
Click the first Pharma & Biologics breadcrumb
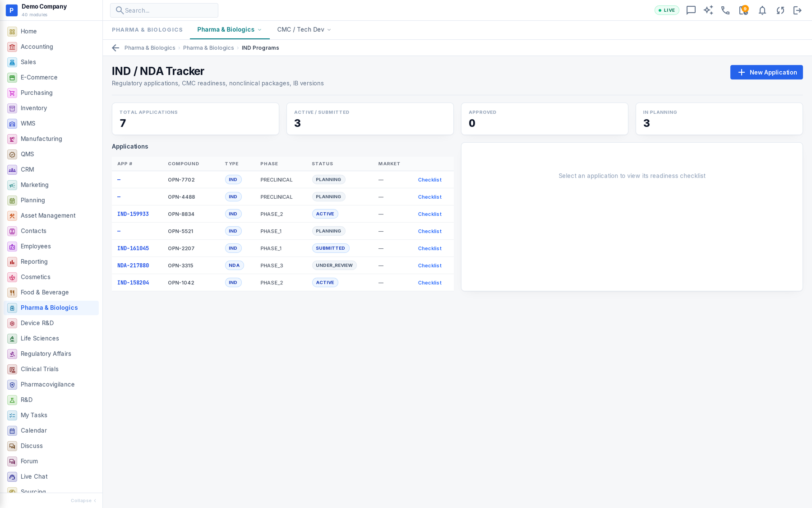pos(150,48)
